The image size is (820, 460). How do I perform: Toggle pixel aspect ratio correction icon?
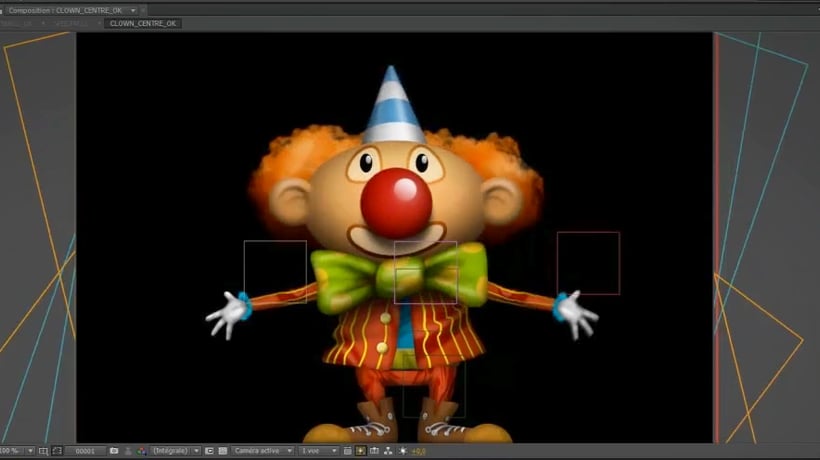pos(347,450)
